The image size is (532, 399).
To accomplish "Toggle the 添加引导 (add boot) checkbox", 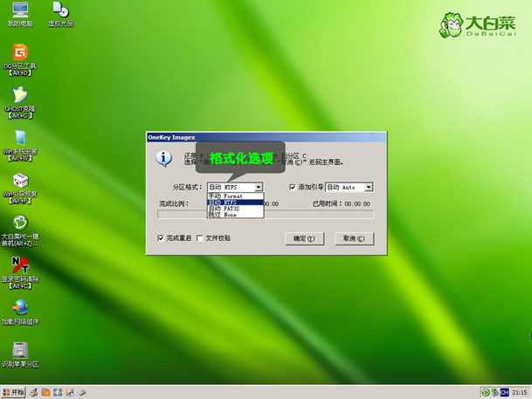I will tap(293, 187).
